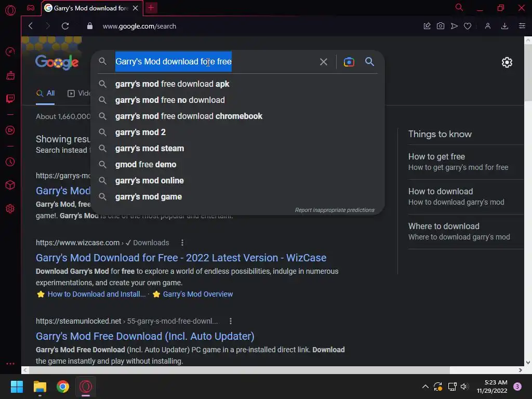Viewport: 532px width, 399px height.
Task: Open the Player sidebar icon
Action: [x=10, y=130]
